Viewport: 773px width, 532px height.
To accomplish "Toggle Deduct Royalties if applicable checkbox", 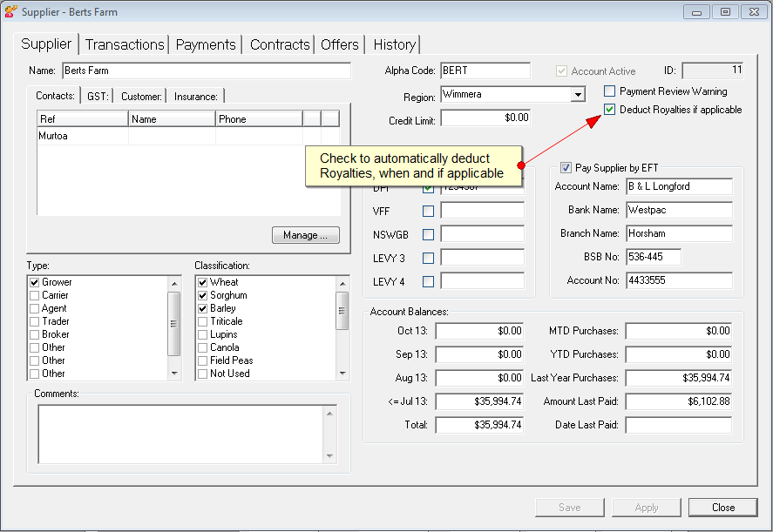I will click(x=610, y=110).
